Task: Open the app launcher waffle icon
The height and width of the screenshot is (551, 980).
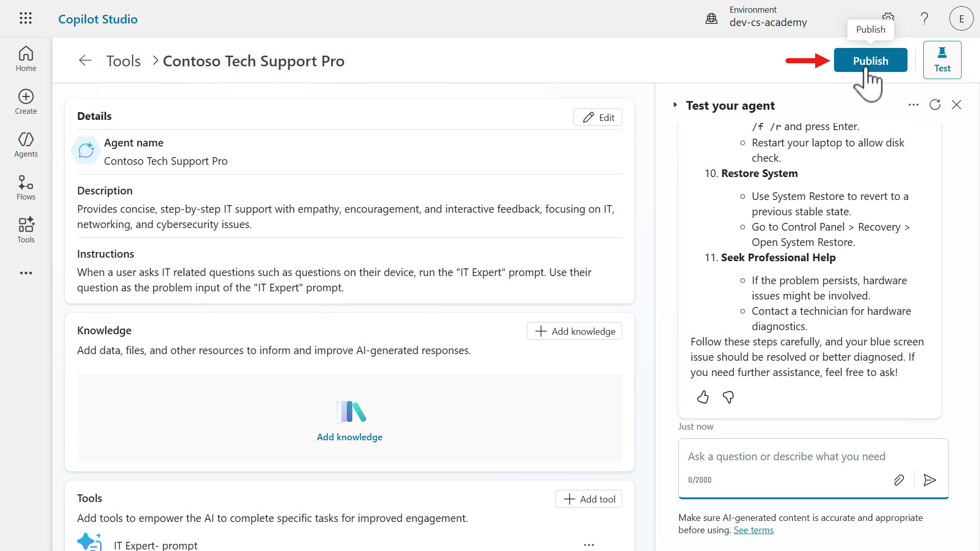Action: pyautogui.click(x=26, y=18)
